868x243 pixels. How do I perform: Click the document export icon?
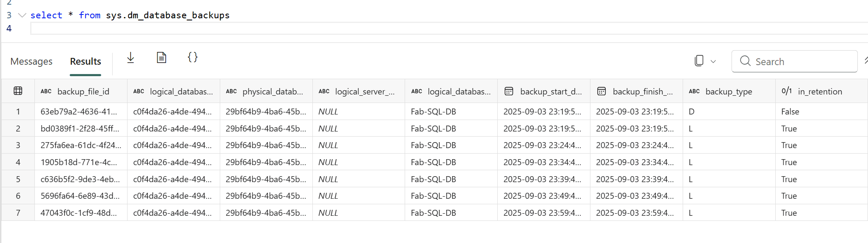tap(162, 57)
